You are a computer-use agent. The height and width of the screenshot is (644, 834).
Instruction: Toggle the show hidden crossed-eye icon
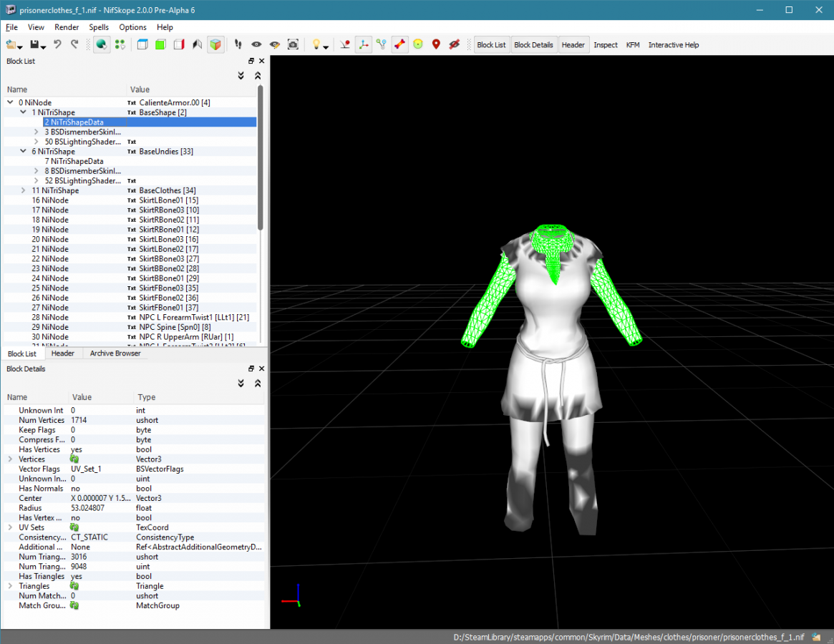[x=455, y=44]
